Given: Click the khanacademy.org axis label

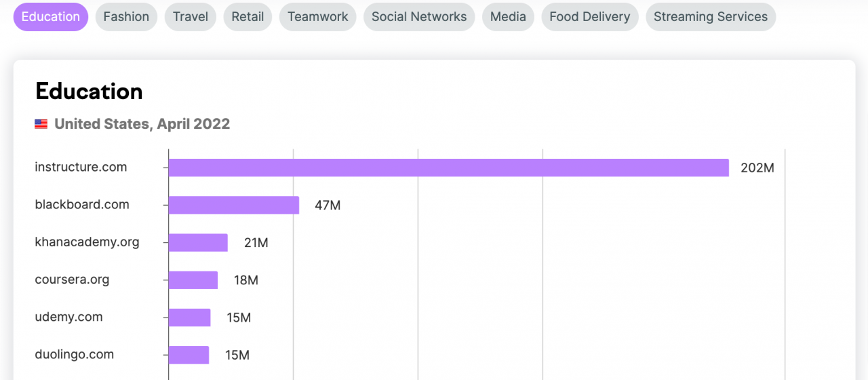Looking at the screenshot, I should (x=87, y=242).
